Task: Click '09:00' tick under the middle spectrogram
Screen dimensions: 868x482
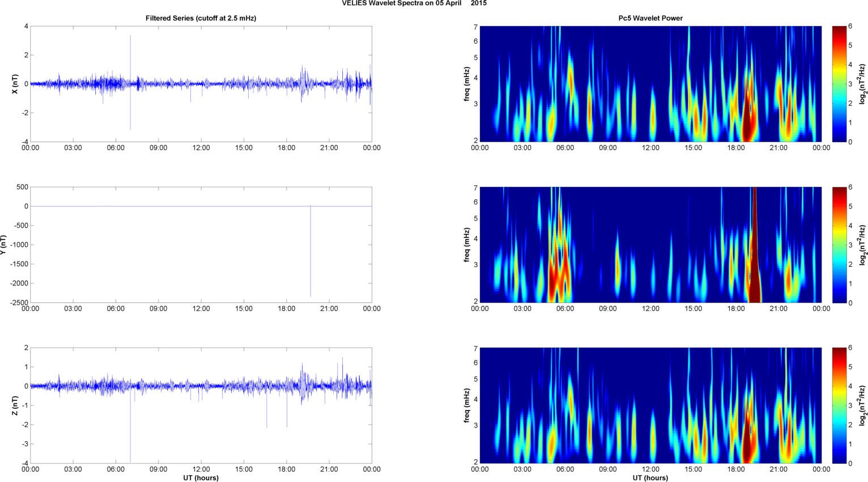Action: point(608,309)
